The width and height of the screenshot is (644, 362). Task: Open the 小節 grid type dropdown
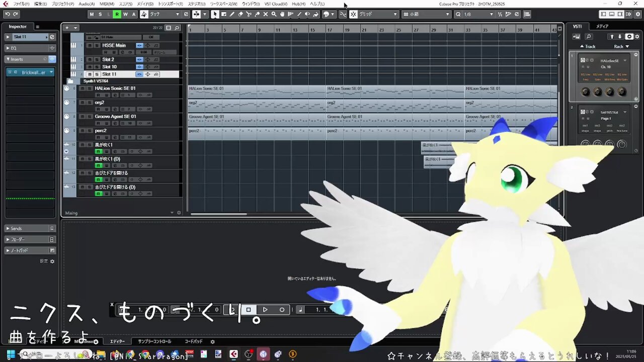pos(426,14)
